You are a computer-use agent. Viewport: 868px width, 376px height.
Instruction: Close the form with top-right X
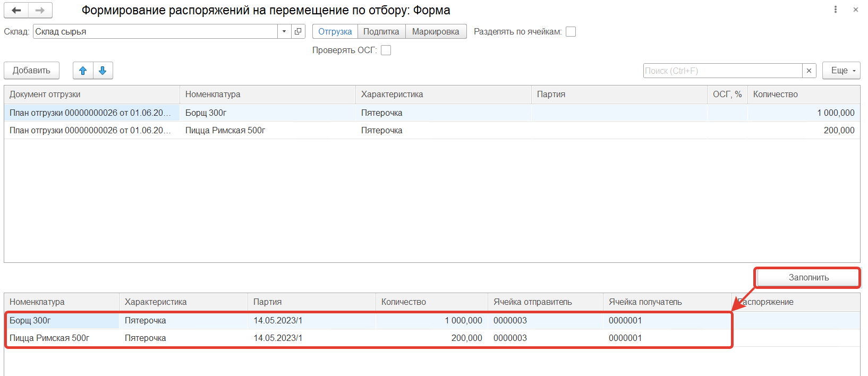tap(856, 10)
